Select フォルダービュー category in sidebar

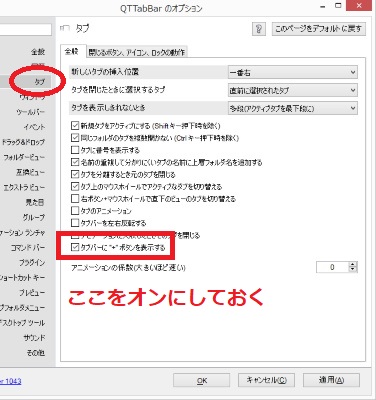24,157
